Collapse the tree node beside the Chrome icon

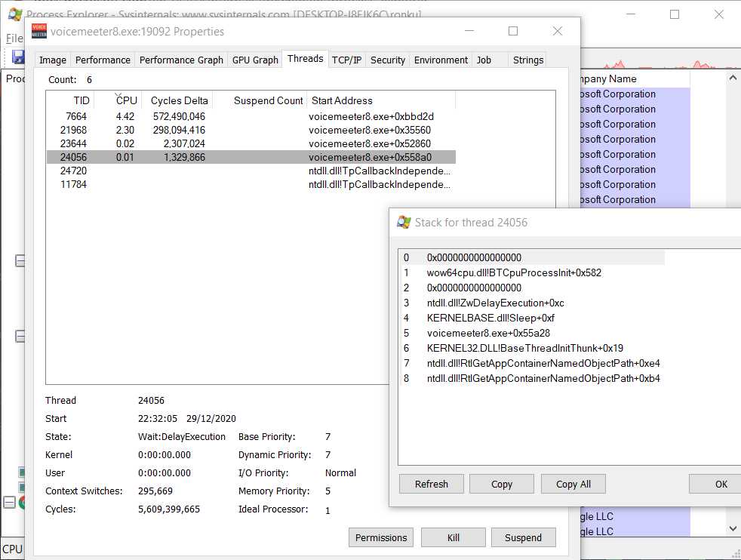(x=10, y=503)
